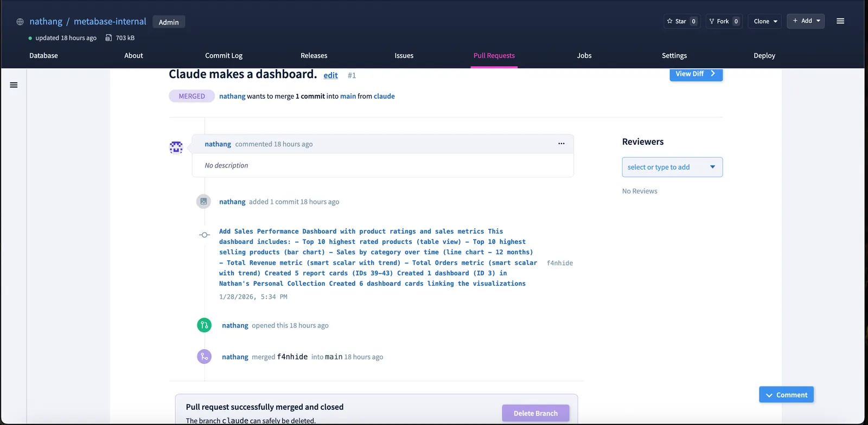868x425 pixels.
Task: Open the f4nhide commit hash link
Action: click(559, 263)
